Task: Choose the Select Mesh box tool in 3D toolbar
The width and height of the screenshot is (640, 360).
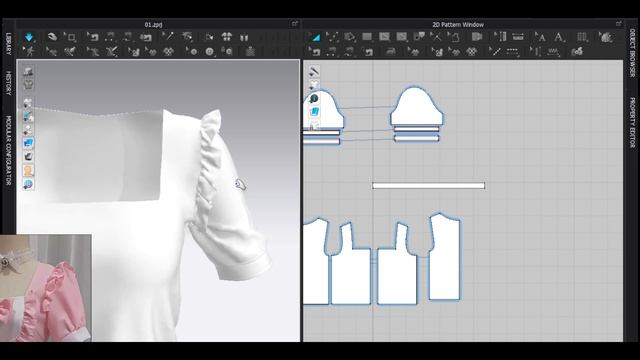Action: [x=70, y=37]
